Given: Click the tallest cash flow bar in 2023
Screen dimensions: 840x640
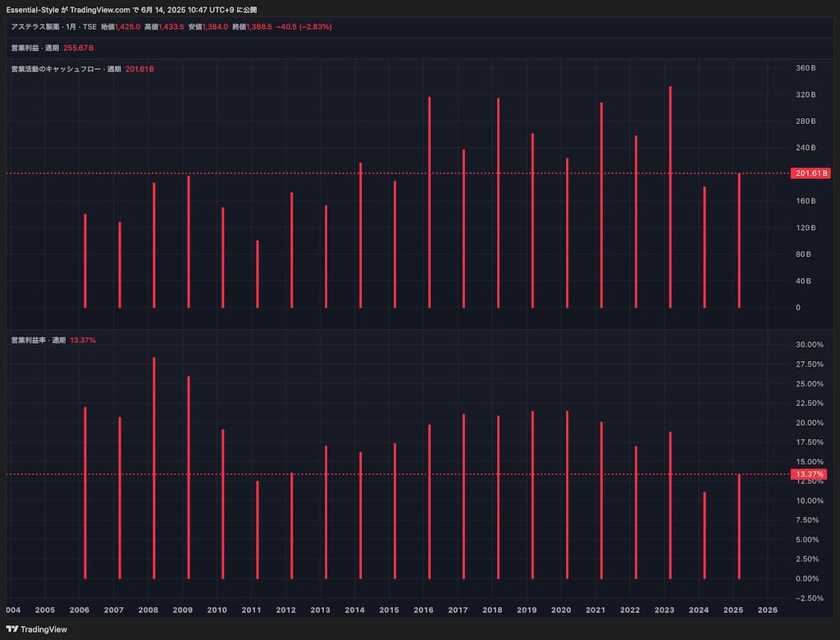Looking at the screenshot, I should [x=670, y=197].
